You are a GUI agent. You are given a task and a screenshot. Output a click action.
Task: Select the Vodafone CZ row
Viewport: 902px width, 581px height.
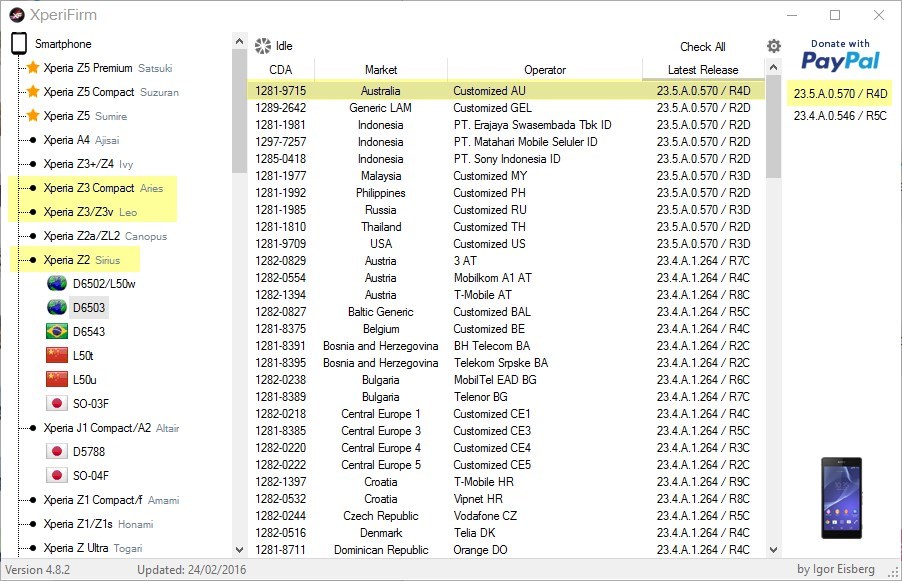coord(506,515)
